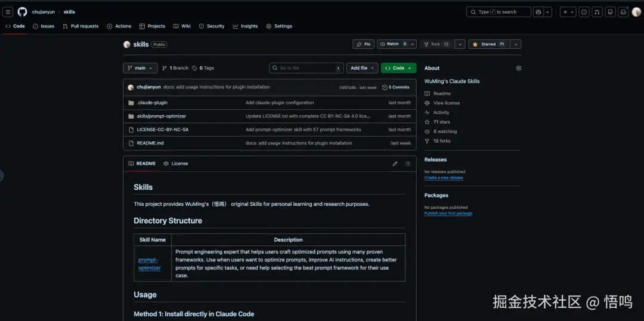
Task: Click the chujianyun commit author avatar
Action: pyautogui.click(x=131, y=87)
